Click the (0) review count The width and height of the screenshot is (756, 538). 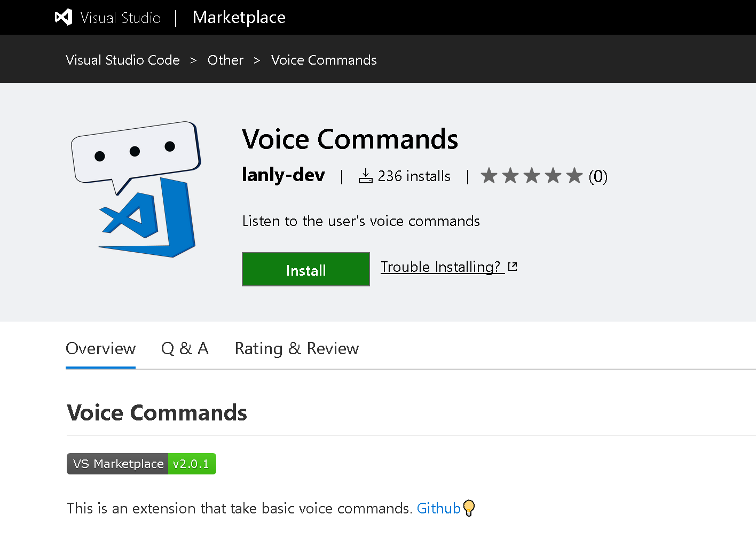598,176
